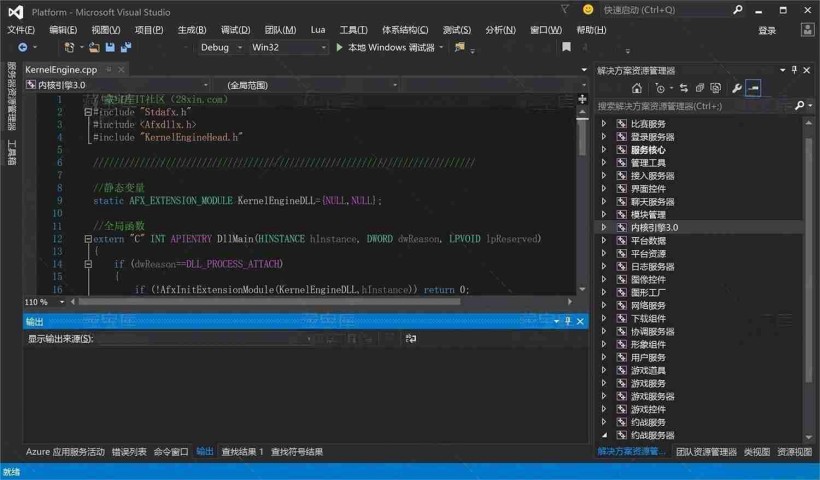
Task: Start debugging with green play icon
Action: [339, 48]
